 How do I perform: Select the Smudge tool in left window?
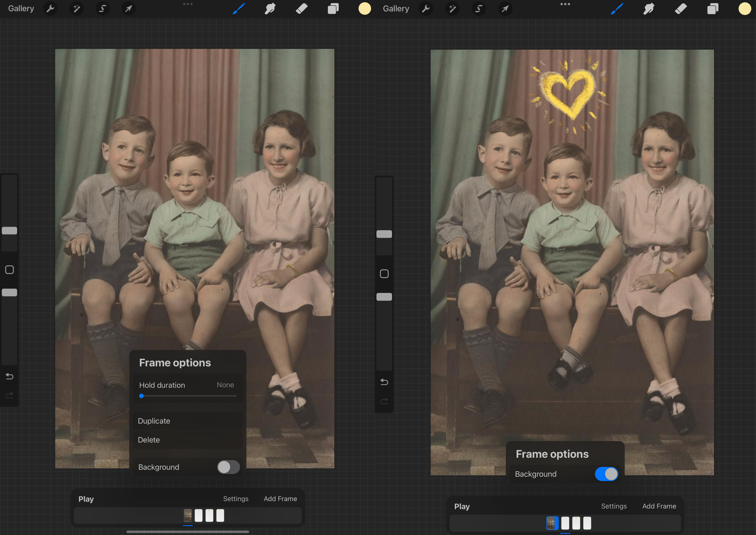270,8
